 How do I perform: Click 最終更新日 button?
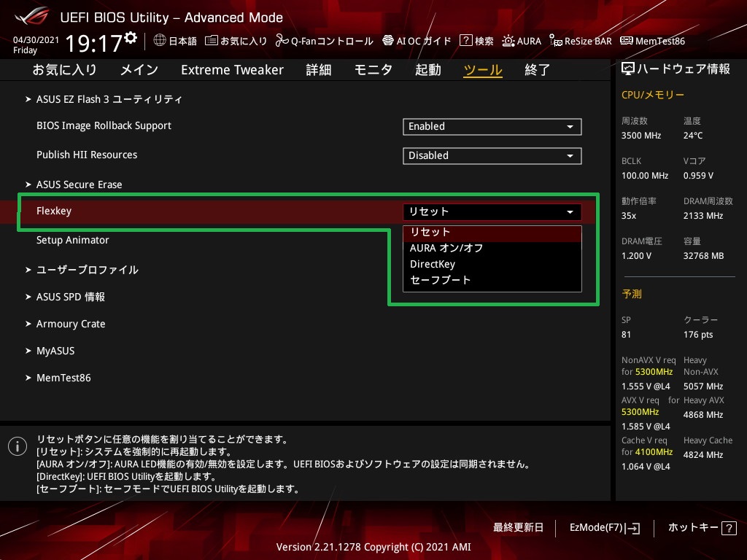click(519, 528)
